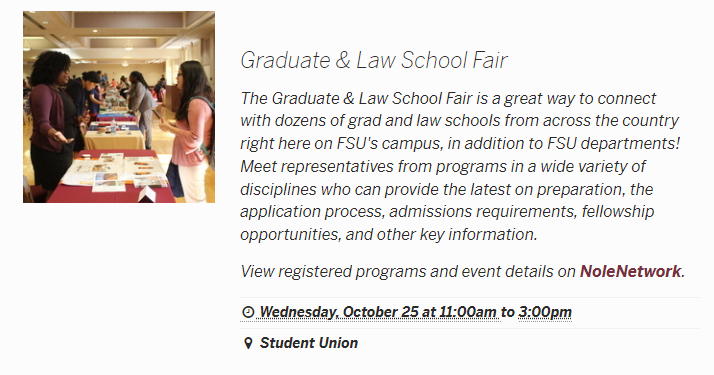Open the Graduate & Law School Fair title
Screen dimensions: 714x375
[373, 60]
